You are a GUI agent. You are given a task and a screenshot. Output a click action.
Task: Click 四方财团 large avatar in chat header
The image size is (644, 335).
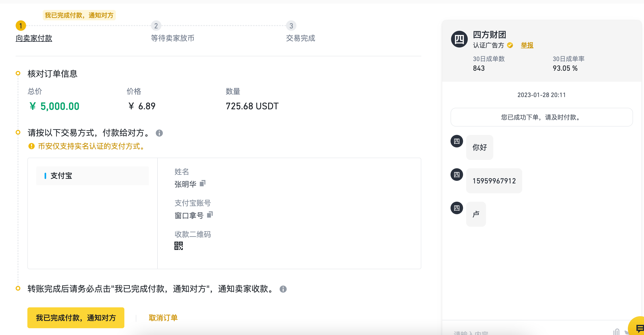point(459,39)
